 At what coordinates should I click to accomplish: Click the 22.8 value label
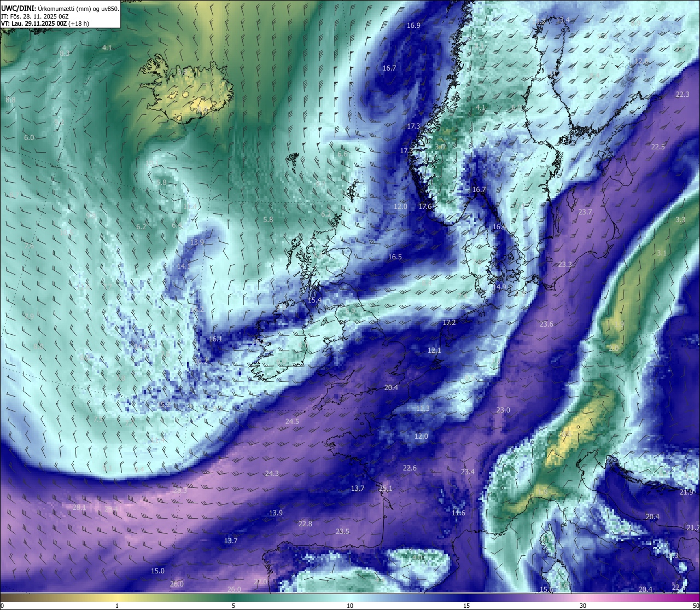coord(305,524)
